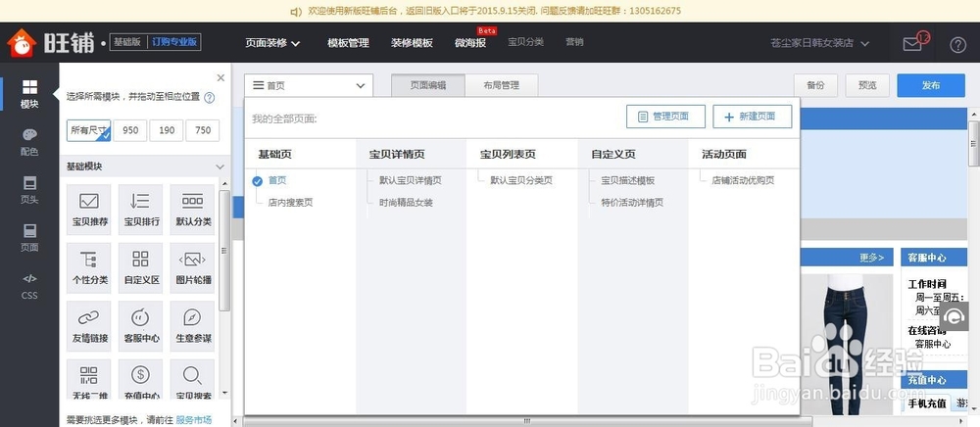Select 默认宝贝分类页 in page list
Viewport: 980px width, 427px height.
tap(521, 180)
